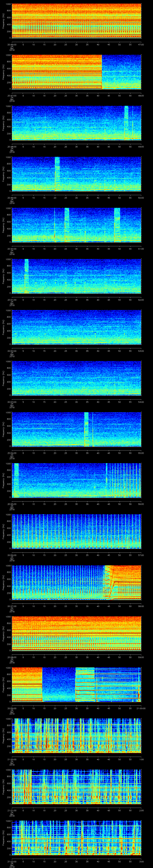Click the broadband burst in the 20:48:00 spectrogram
This screenshot has height=868, width=153.
tap(126, 123)
